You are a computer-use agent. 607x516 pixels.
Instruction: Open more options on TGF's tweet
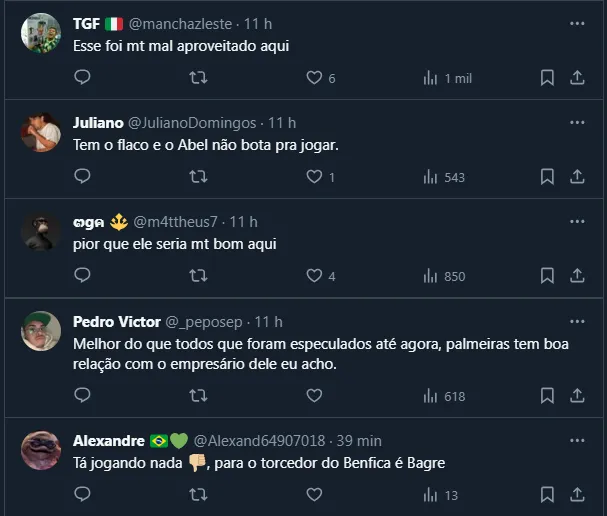coord(577,23)
